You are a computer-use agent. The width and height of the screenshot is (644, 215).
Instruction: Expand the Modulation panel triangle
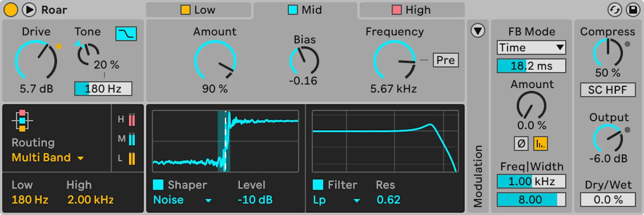pyautogui.click(x=478, y=31)
